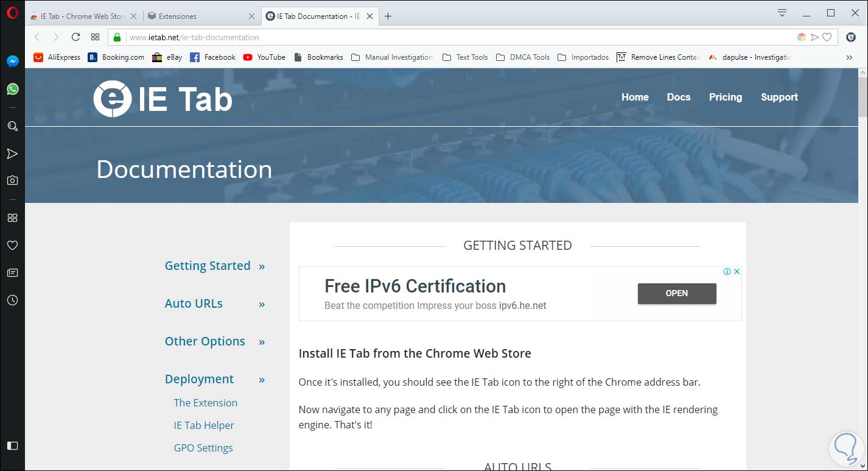This screenshot has width=868, height=471.
Task: Open bookmarks via the sidebar heart icon
Action: click(x=12, y=245)
